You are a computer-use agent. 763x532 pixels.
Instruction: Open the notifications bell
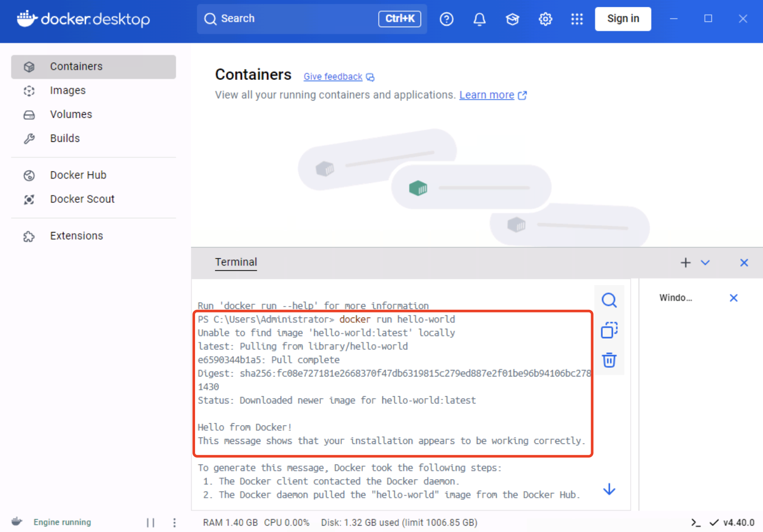[479, 19]
